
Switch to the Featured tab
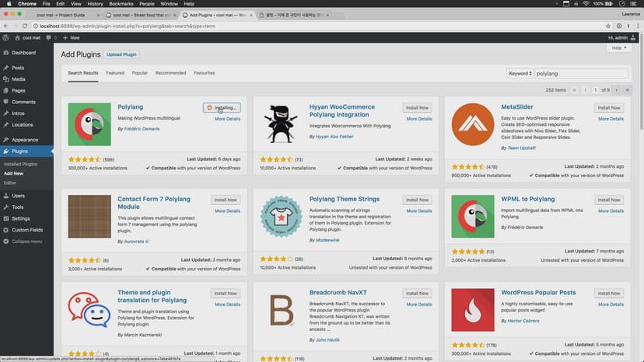(x=115, y=73)
